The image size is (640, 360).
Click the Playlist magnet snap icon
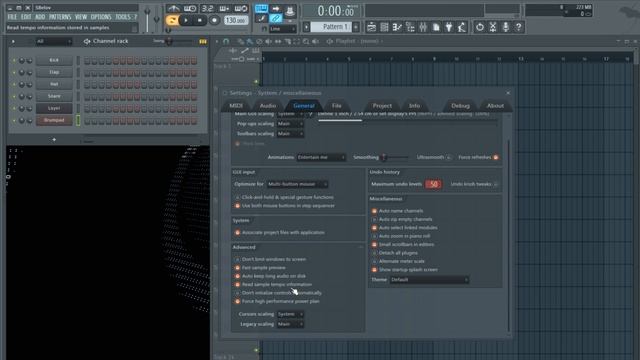click(x=226, y=41)
